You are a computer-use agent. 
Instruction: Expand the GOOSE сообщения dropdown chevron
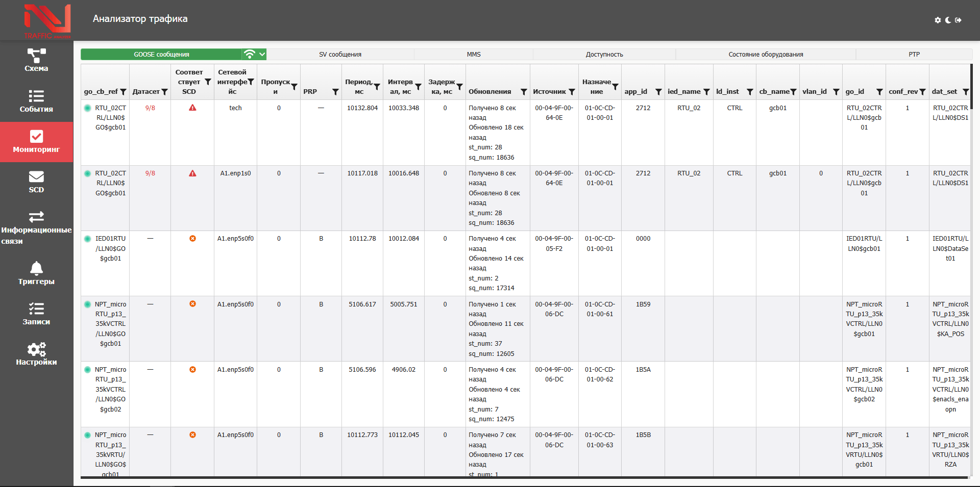click(262, 54)
